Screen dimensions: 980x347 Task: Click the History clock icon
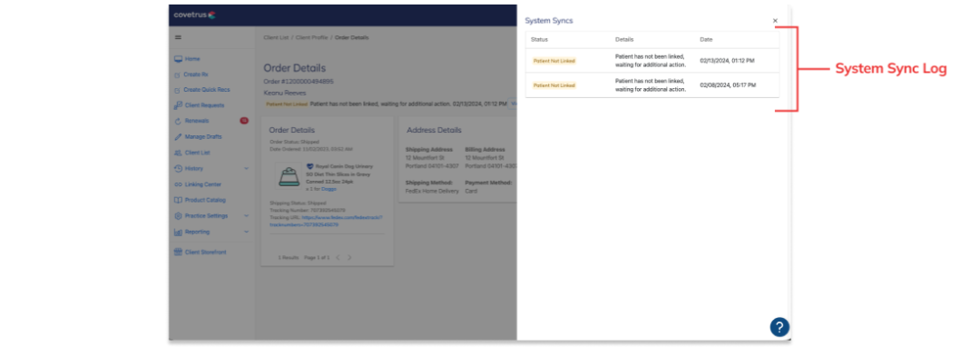click(x=178, y=168)
